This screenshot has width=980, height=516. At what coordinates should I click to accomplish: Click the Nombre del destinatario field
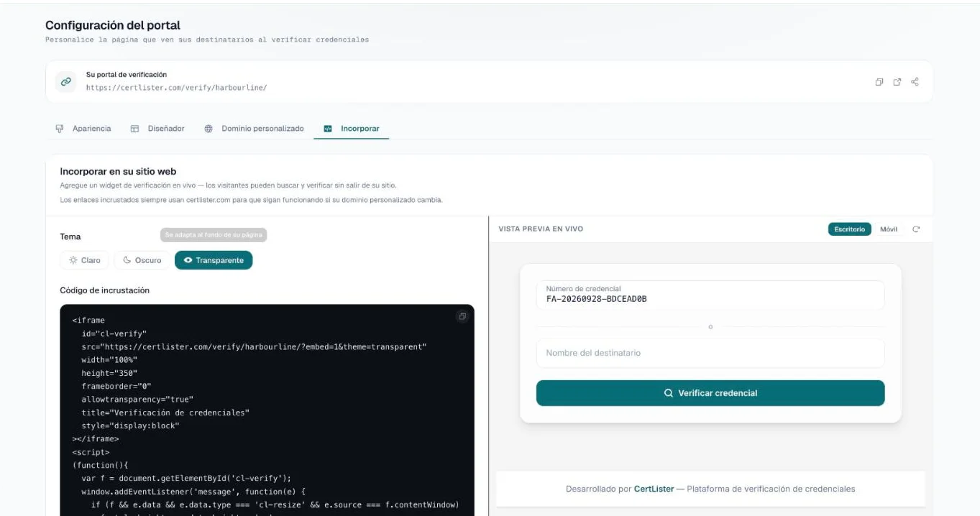(710, 353)
